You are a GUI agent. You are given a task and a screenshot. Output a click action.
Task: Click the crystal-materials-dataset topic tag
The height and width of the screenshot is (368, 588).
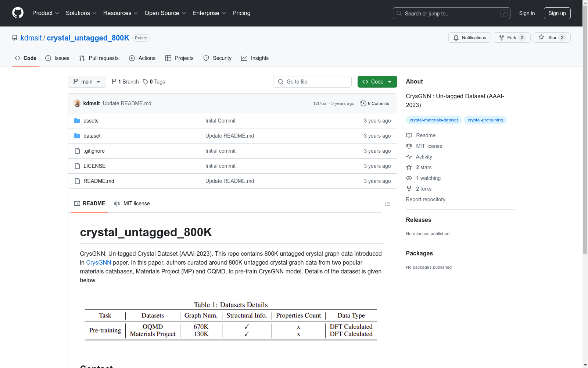pos(434,120)
